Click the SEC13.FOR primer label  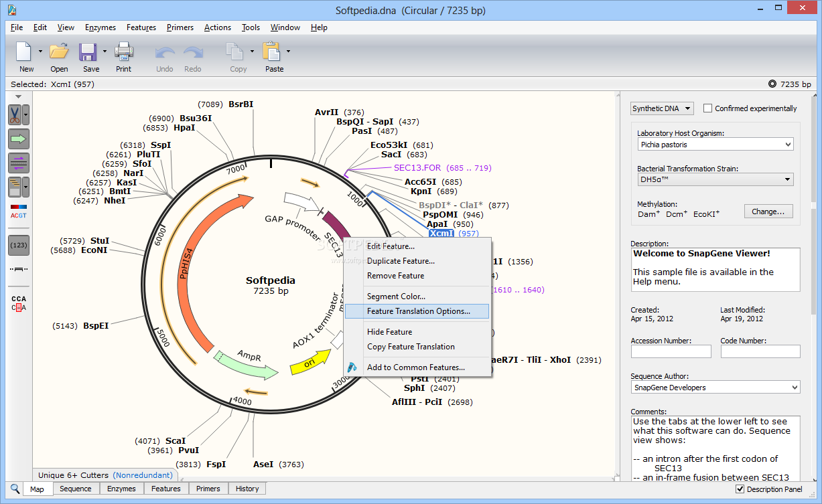click(x=417, y=168)
